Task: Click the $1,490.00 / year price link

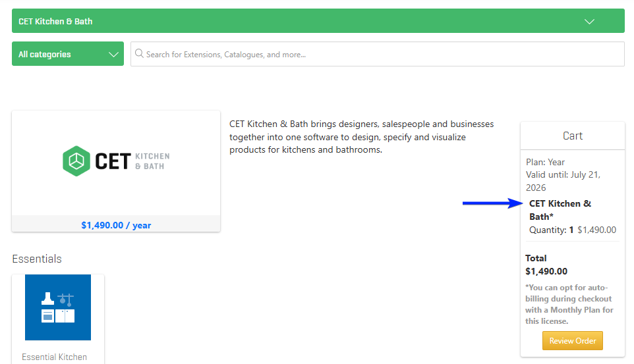Action: point(116,225)
